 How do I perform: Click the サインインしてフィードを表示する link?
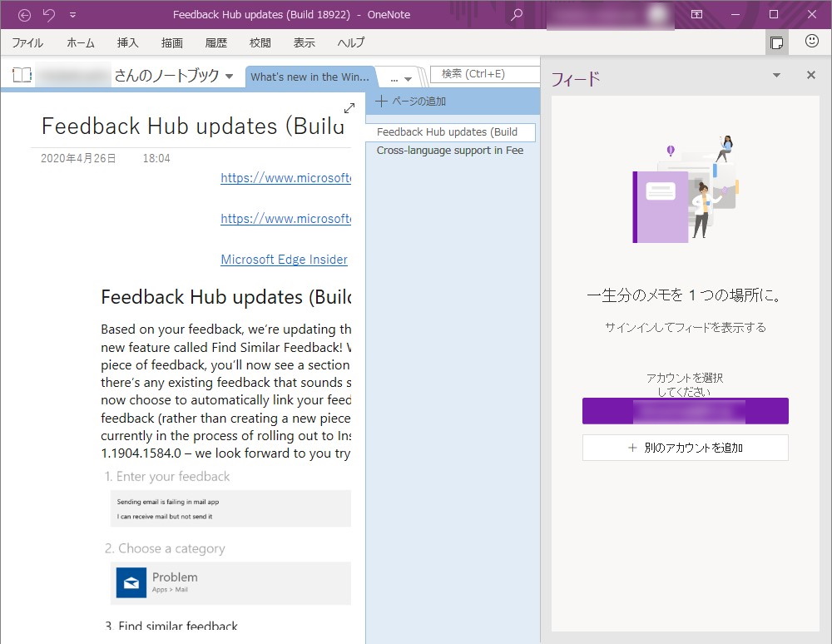tap(685, 328)
